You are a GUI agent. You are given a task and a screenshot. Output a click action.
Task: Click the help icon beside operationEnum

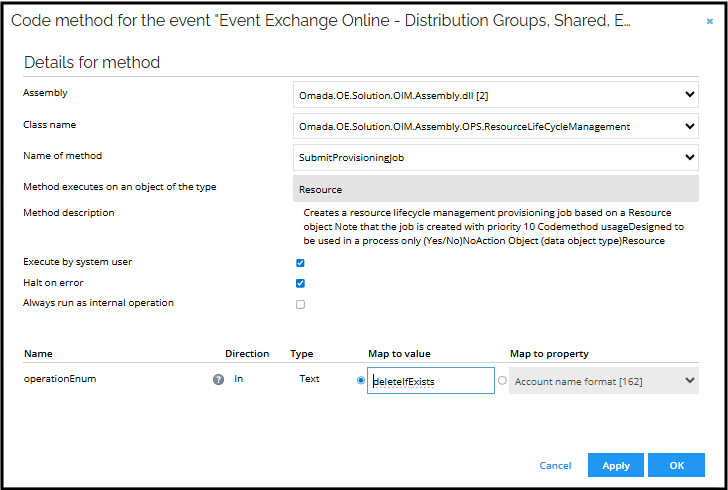[x=218, y=380]
